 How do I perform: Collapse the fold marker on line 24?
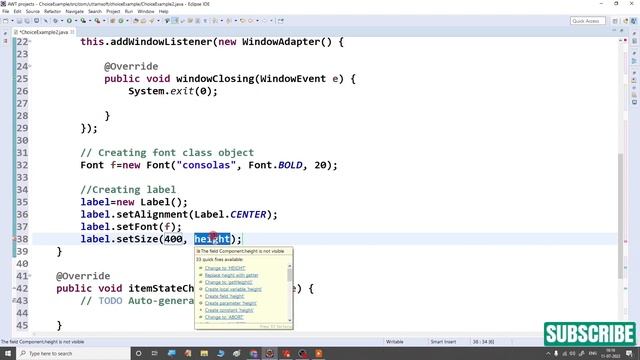pyautogui.click(x=30, y=66)
